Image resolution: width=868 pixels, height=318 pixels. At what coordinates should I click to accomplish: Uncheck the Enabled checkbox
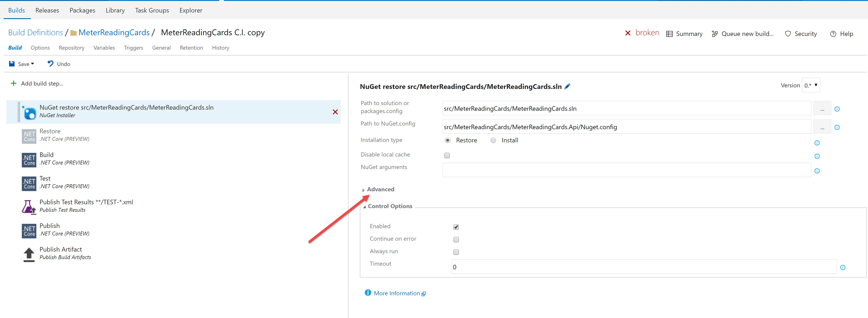[x=456, y=227]
